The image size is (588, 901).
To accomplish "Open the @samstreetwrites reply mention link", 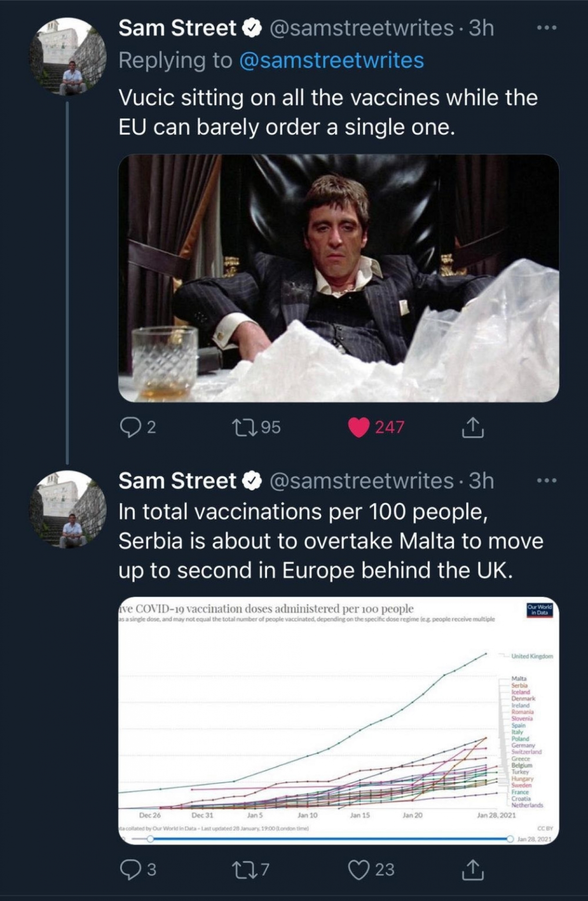I will coord(332,60).
